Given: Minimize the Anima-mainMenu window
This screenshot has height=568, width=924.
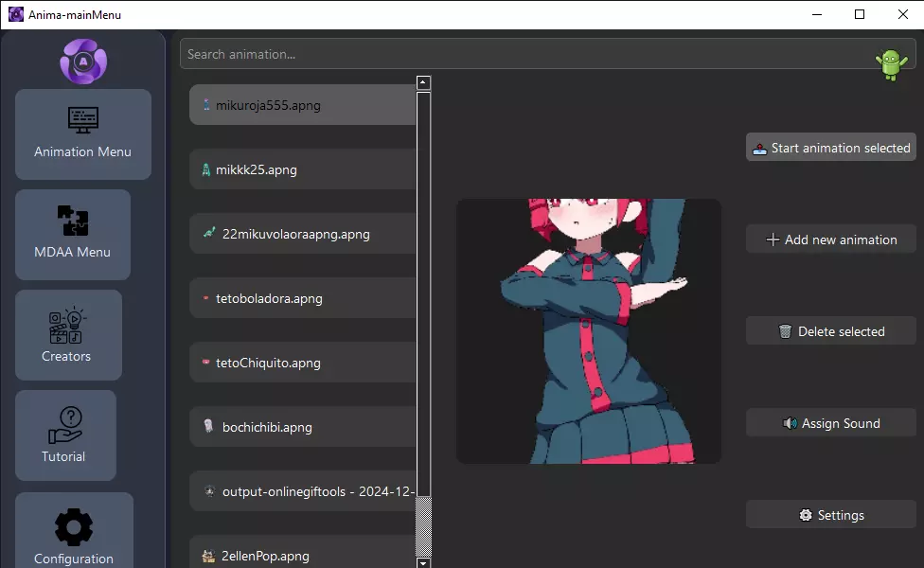Looking at the screenshot, I should tap(817, 14).
